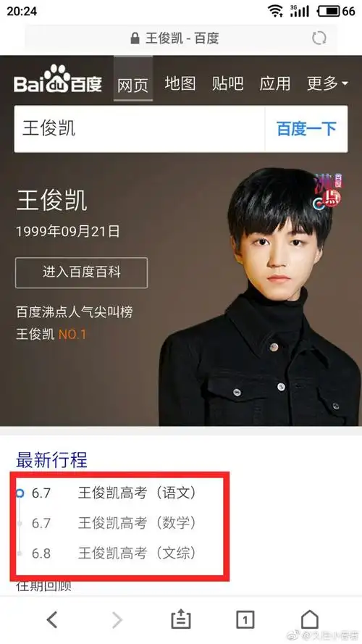Click the 百度一下 search button
Screen dimensions: 362x644
pyautogui.click(x=306, y=129)
